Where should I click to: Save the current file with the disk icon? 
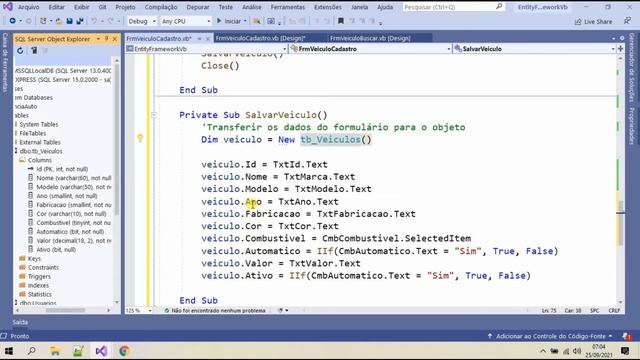tap(69, 21)
